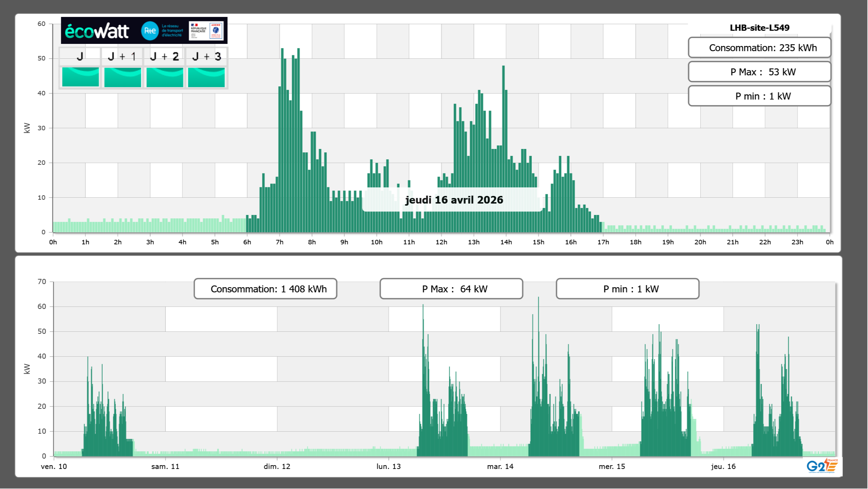The height and width of the screenshot is (489, 868).
Task: Click the P Max : 64 kW box
Action: click(451, 289)
